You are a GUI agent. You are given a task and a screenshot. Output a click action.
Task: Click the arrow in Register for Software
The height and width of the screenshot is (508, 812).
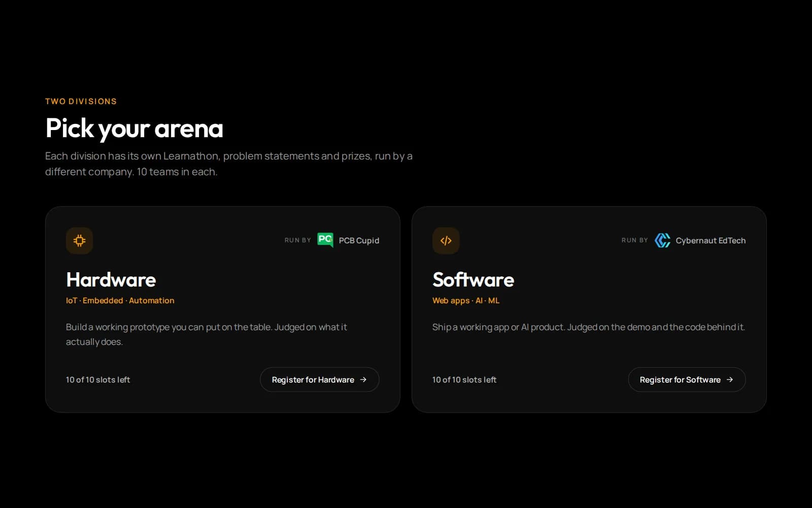point(729,379)
